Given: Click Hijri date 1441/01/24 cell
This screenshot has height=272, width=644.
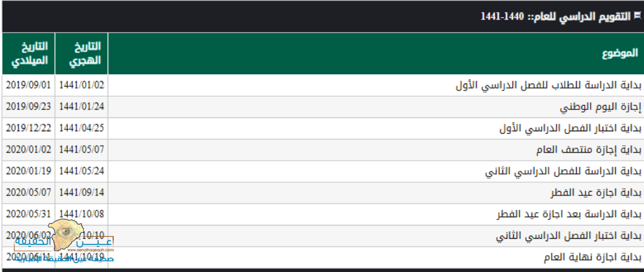Looking at the screenshot, I should click(81, 107).
